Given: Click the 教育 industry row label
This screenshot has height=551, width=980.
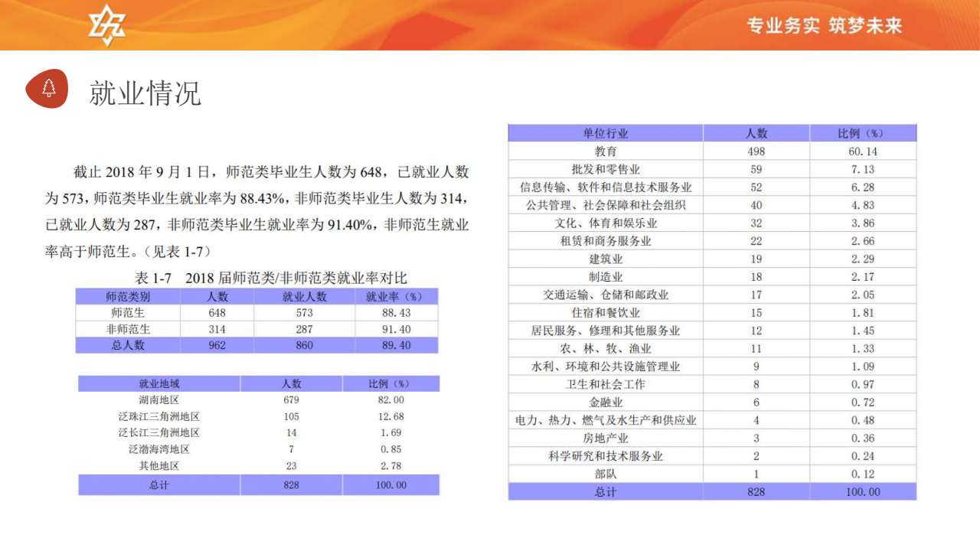Looking at the screenshot, I should pyautogui.click(x=606, y=152).
